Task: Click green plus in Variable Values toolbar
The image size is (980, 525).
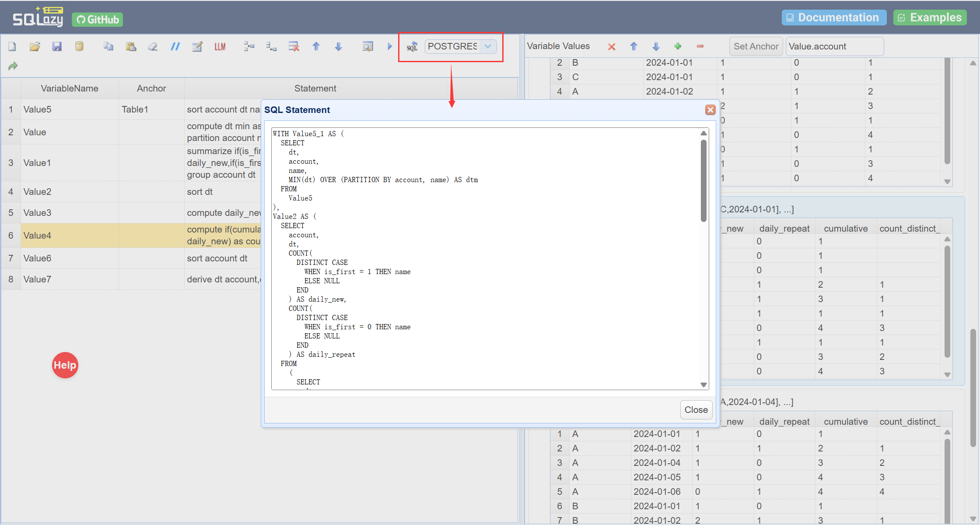Action: 678,46
